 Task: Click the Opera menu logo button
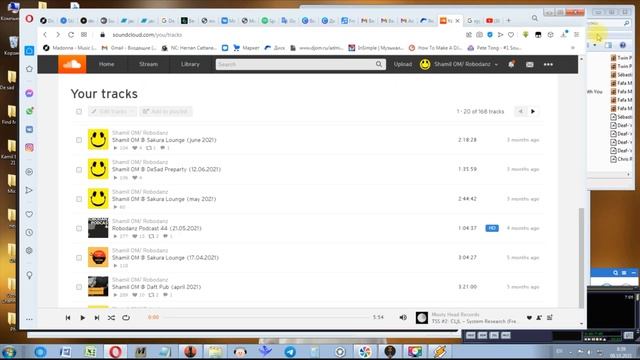[29, 19]
